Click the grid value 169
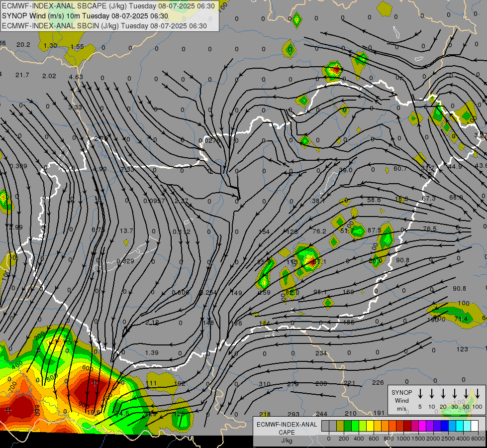This screenshot has height=448, width=487. point(349,292)
